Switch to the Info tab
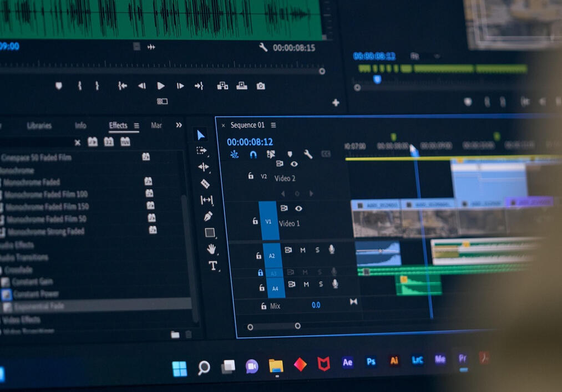This screenshot has height=392, width=562. (80, 125)
